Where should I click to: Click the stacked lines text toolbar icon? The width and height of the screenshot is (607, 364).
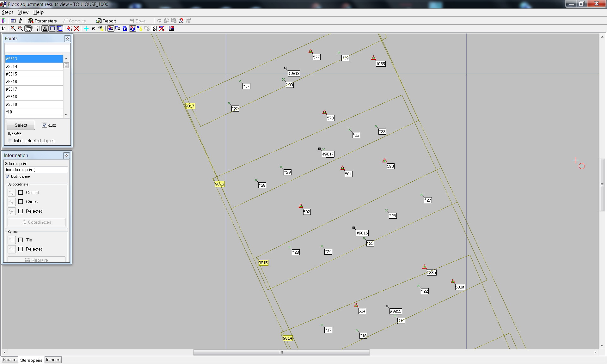[x=21, y=21]
